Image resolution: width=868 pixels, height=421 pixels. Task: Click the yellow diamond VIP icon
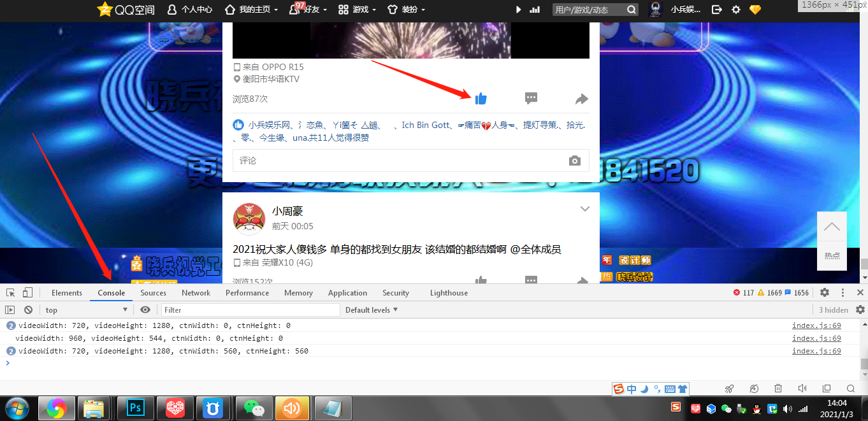tap(755, 10)
